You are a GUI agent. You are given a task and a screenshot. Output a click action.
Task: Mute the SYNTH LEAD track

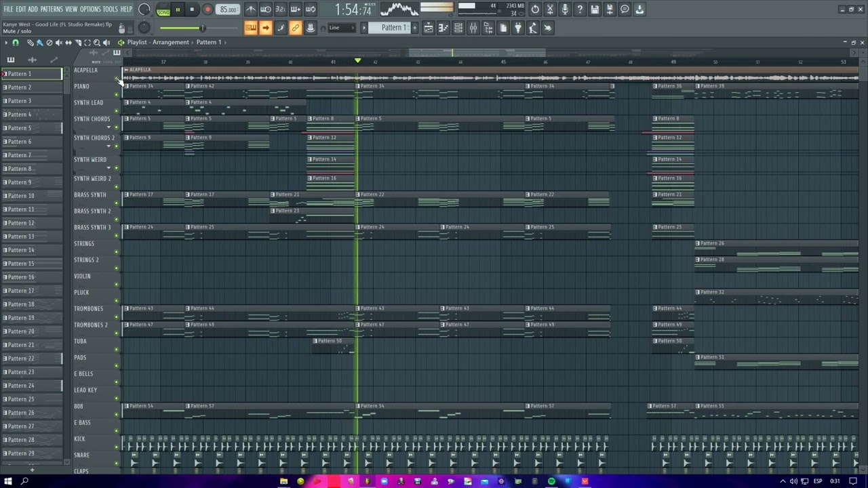click(117, 111)
